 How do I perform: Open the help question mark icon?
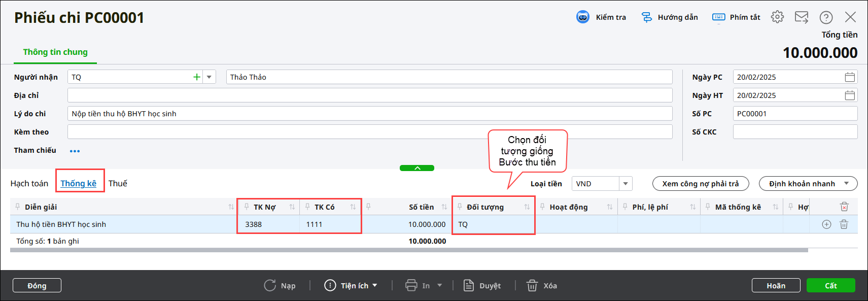826,17
